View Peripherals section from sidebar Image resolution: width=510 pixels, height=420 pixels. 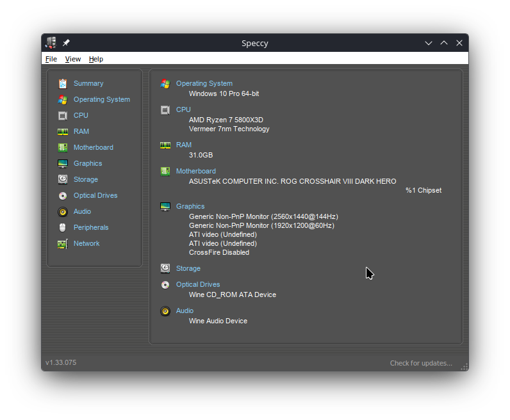tap(91, 227)
